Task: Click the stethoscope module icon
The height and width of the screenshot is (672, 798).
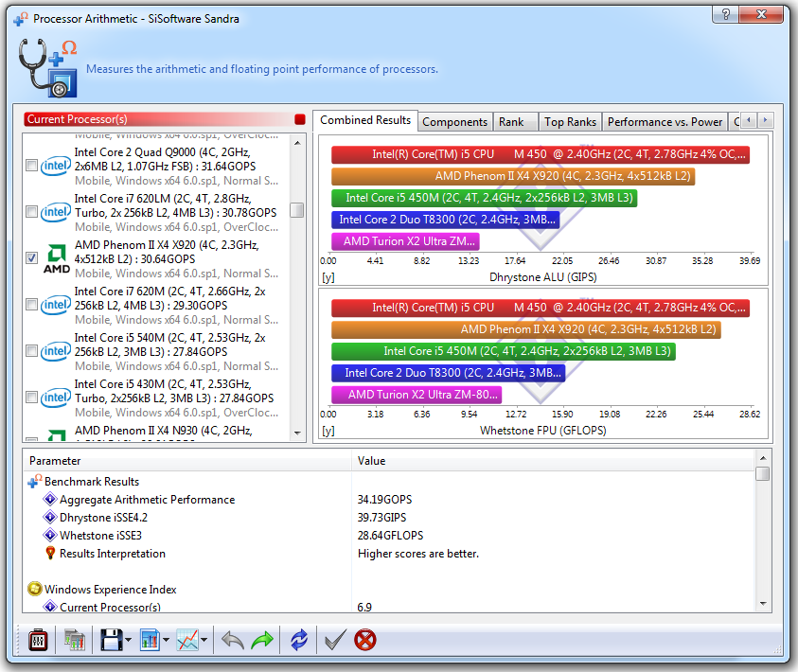Action: pyautogui.click(x=47, y=68)
